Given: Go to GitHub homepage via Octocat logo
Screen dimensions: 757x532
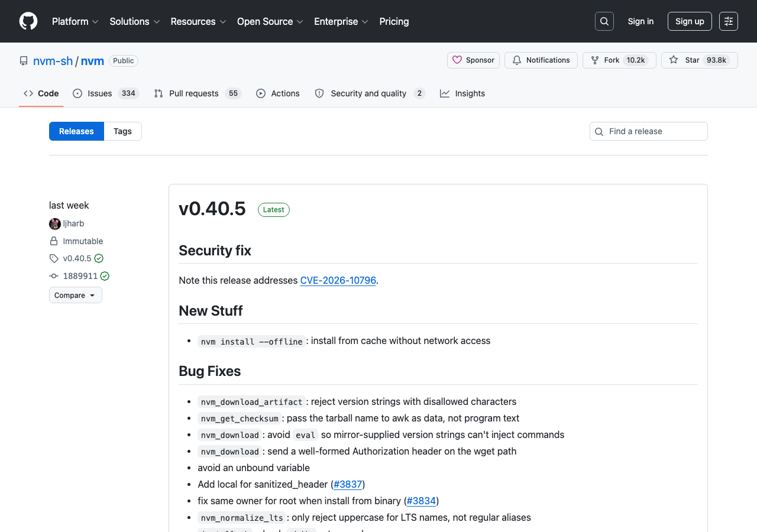Looking at the screenshot, I should (x=28, y=21).
